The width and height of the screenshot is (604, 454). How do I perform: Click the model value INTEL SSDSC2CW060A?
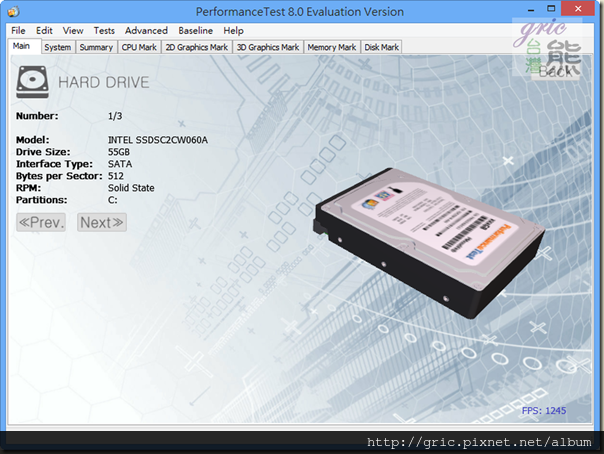point(158,140)
